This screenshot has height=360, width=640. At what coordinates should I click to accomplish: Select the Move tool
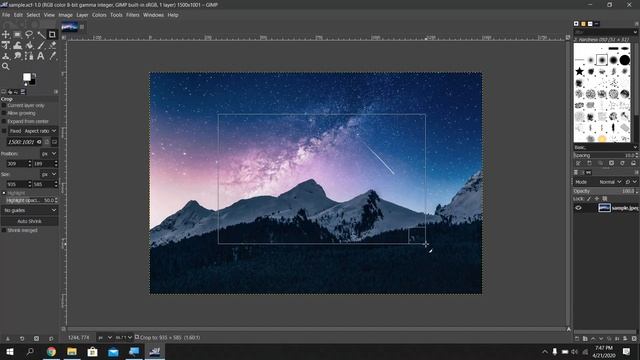click(x=6, y=35)
